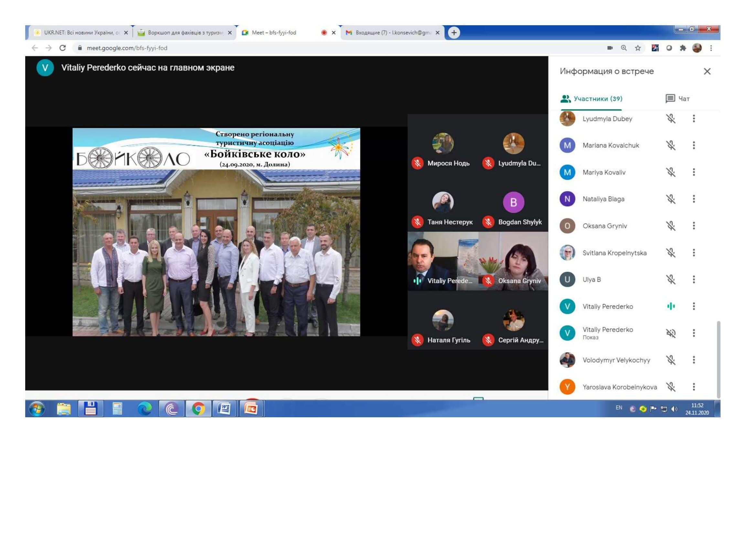The width and height of the screenshot is (756, 535).
Task: Close the UKR.NET browser tab
Action: point(126,33)
